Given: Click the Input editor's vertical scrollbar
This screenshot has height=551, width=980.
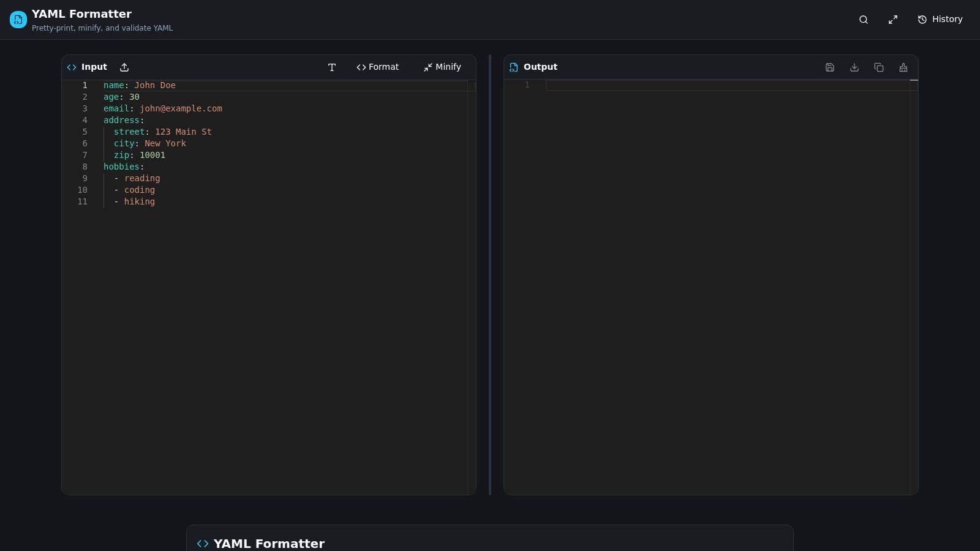Looking at the screenshot, I should click(x=472, y=287).
